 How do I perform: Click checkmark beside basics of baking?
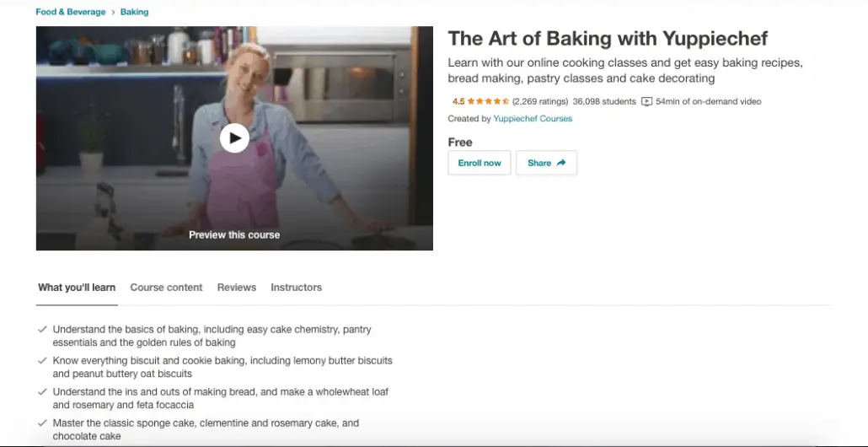42,329
